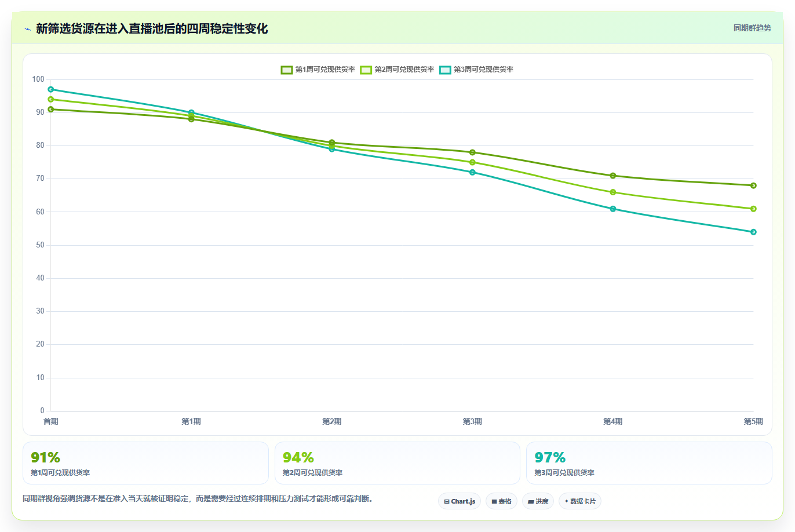The width and height of the screenshot is (795, 532).
Task: Select the dark green data point at 首期 (91)
Action: (51, 110)
